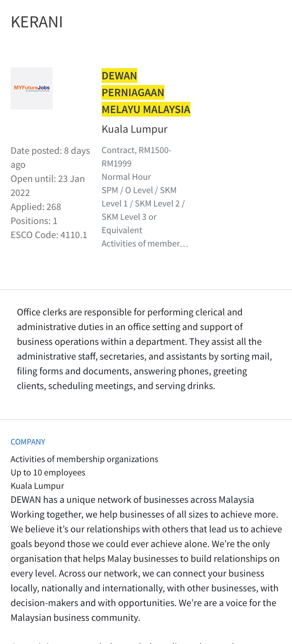This screenshot has width=292, height=644.
Task: Click the Contract, RM1500-RM1999 salary detail
Action: 136,157
